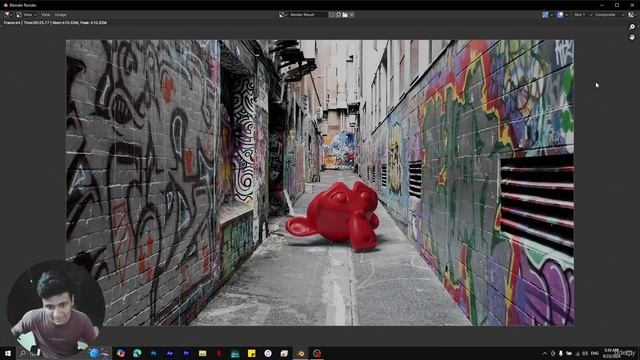Open the editor type selector icon

[8, 15]
